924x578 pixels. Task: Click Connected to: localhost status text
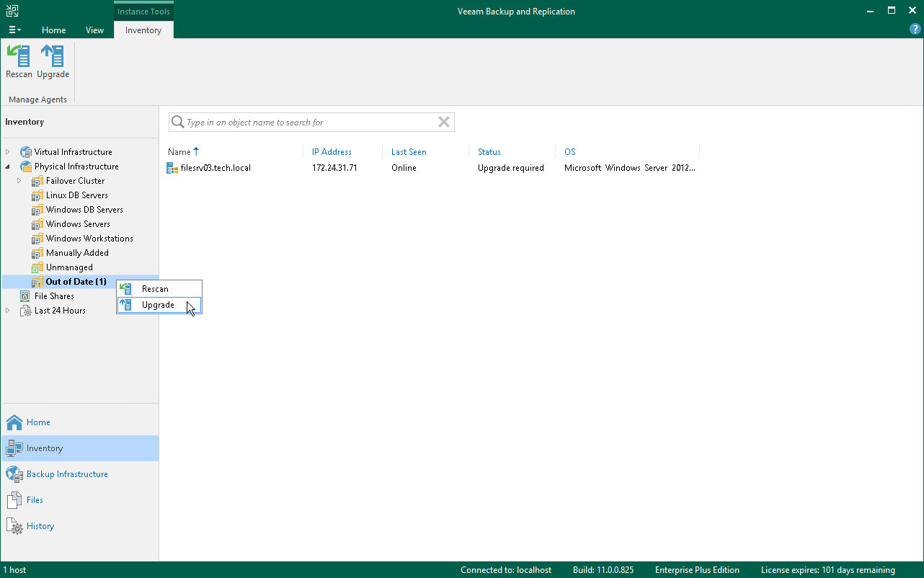(x=506, y=570)
